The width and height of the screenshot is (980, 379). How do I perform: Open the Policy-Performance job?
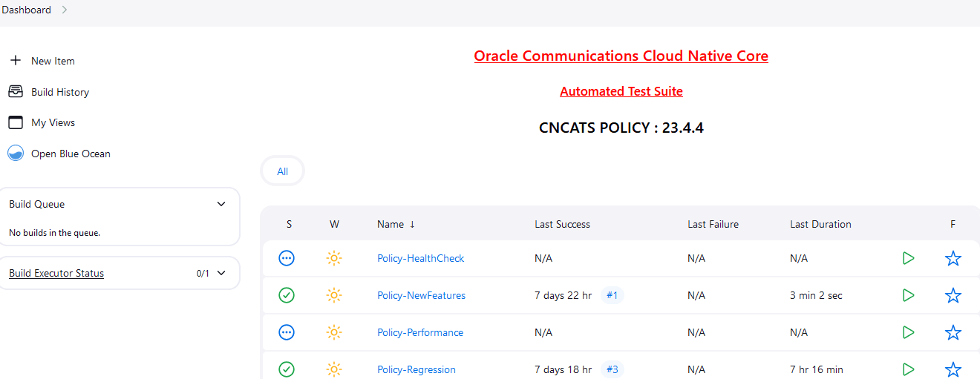420,332
